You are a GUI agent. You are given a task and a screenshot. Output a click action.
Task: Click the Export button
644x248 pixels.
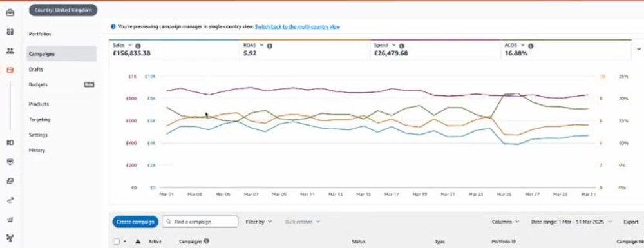pos(631,222)
